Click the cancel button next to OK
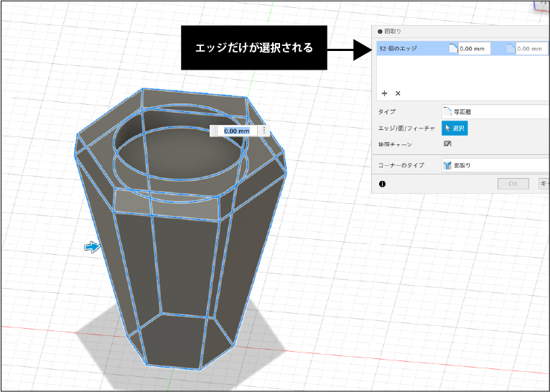 [x=544, y=184]
